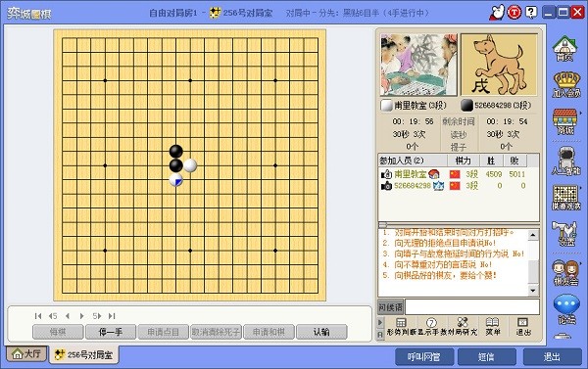Viewport: 588px width, 369px height.
Task: Open the 棋友会 friends icon
Action: (566, 273)
